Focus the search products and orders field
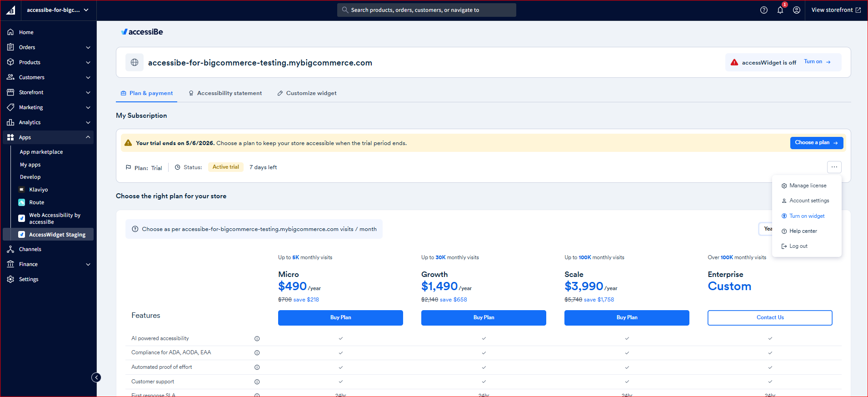 click(x=427, y=10)
